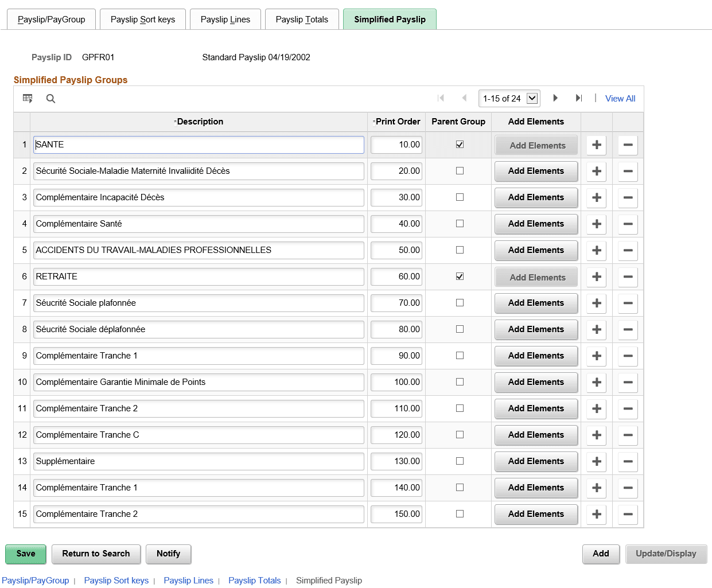Delete the RETRAITE row with its minus icon
Screen dimensions: 712x588
pyautogui.click(x=627, y=277)
